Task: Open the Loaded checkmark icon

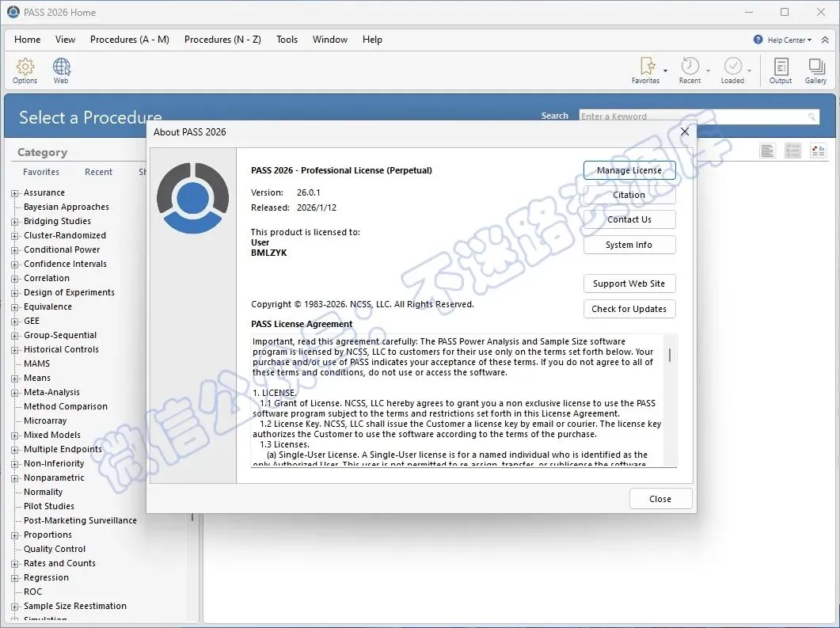Action: coord(733,67)
